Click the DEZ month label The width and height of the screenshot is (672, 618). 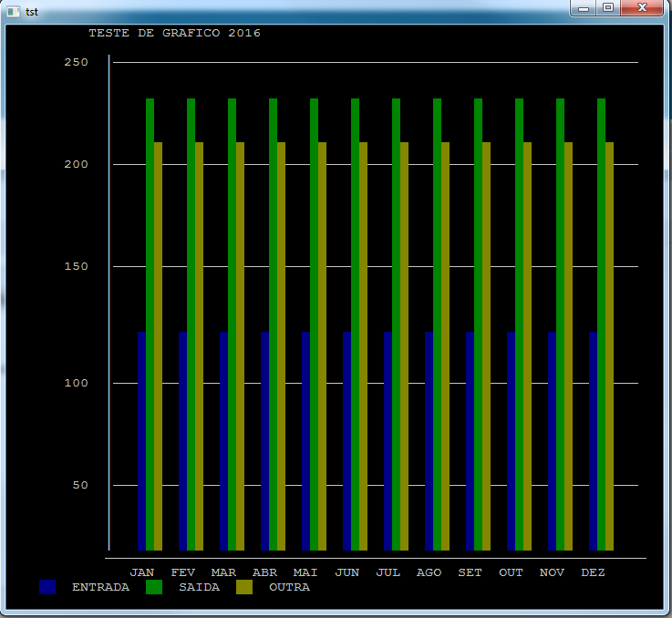pos(593,572)
